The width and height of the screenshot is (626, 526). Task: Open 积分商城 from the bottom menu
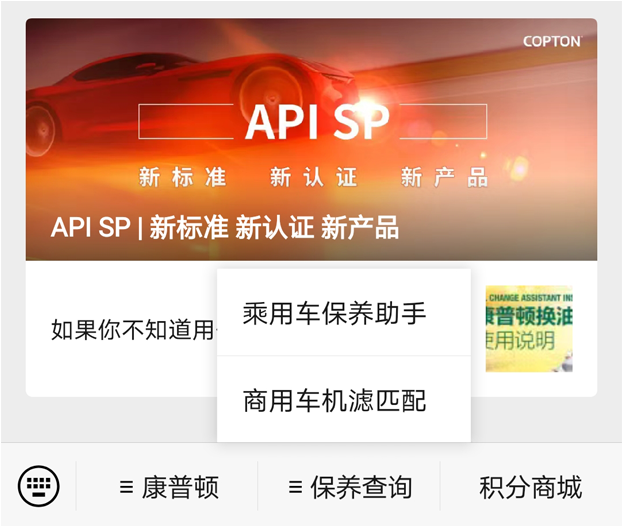531,486
